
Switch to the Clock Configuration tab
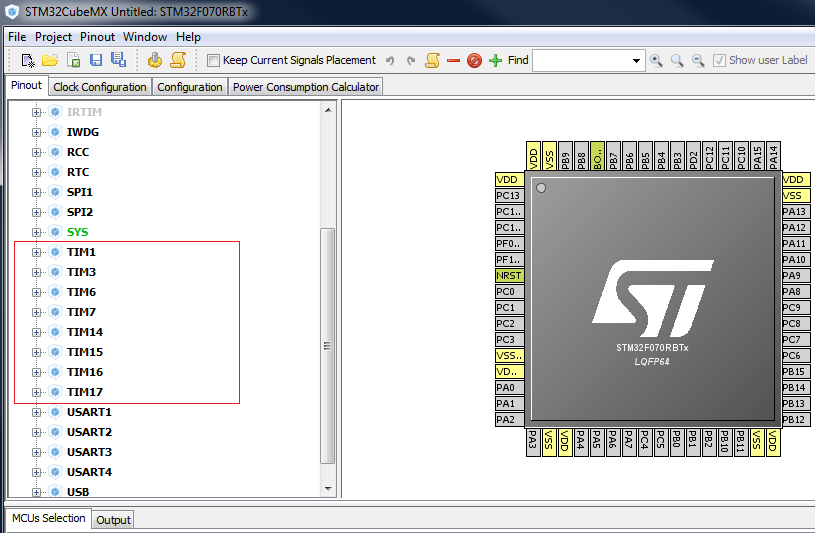[100, 87]
